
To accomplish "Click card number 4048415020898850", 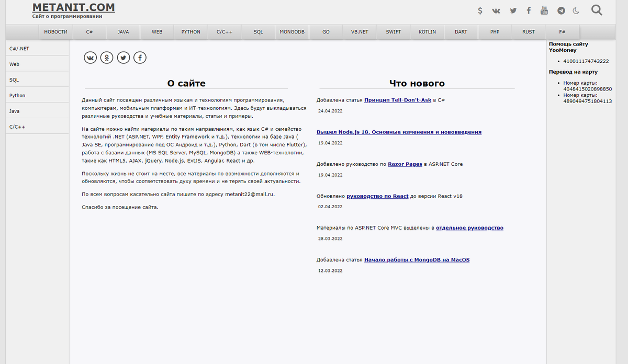I will (588, 89).
